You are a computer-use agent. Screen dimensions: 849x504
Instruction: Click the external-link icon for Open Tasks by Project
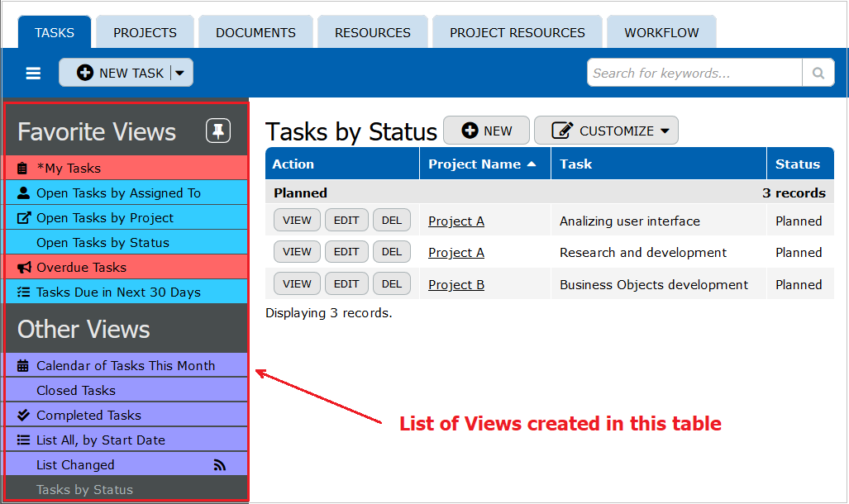[24, 217]
